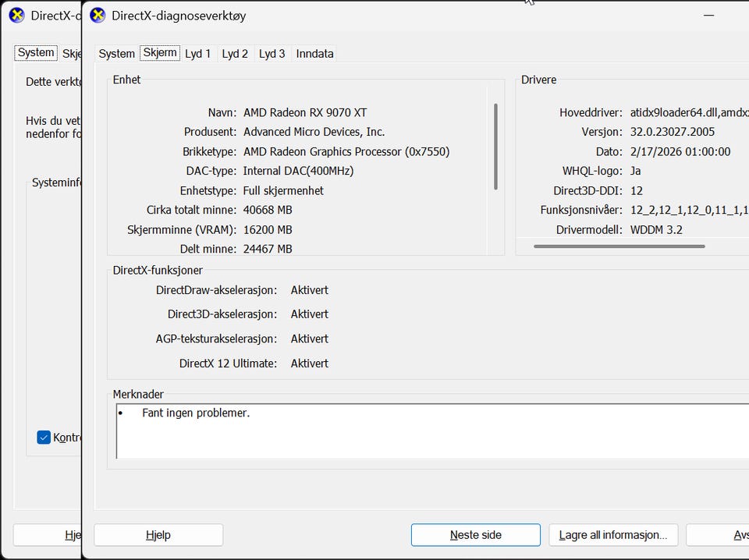Click the Produsent value Advanced Micro Devices, Inc.
Image resolution: width=749 pixels, height=560 pixels.
[x=314, y=132]
